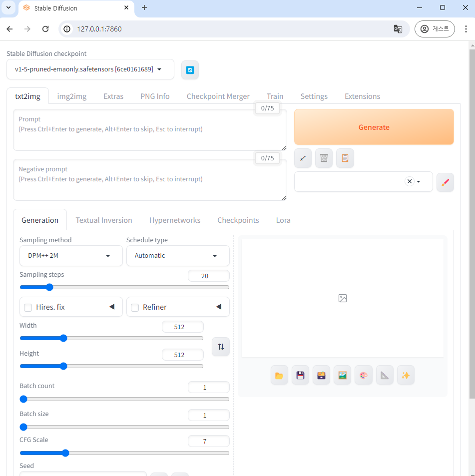Open the Schedule type dropdown
Screen dimensions: 475x476
tap(178, 256)
